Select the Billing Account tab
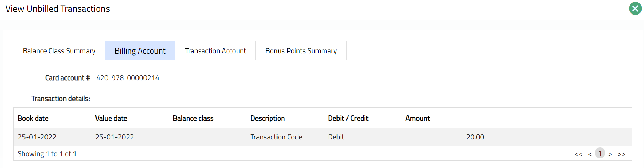Screen dimensions: 644x168 (x=140, y=51)
